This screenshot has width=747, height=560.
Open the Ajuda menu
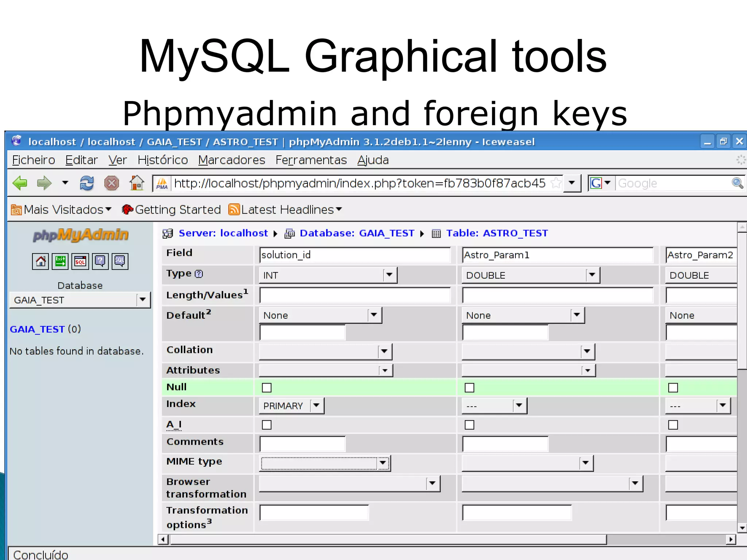click(x=373, y=160)
